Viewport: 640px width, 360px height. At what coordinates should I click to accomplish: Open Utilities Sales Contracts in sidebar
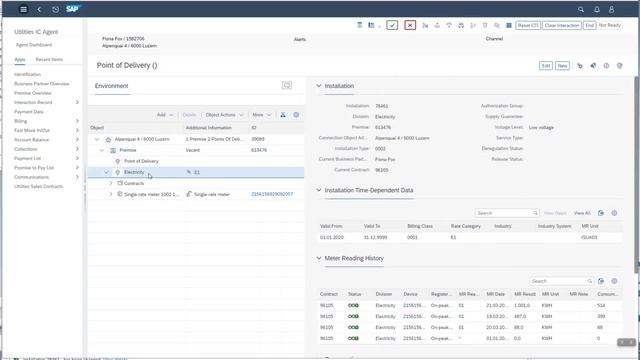coord(38,187)
